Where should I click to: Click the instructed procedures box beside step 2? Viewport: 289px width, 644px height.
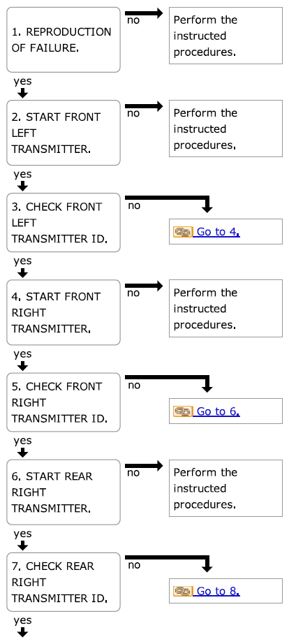point(225,129)
